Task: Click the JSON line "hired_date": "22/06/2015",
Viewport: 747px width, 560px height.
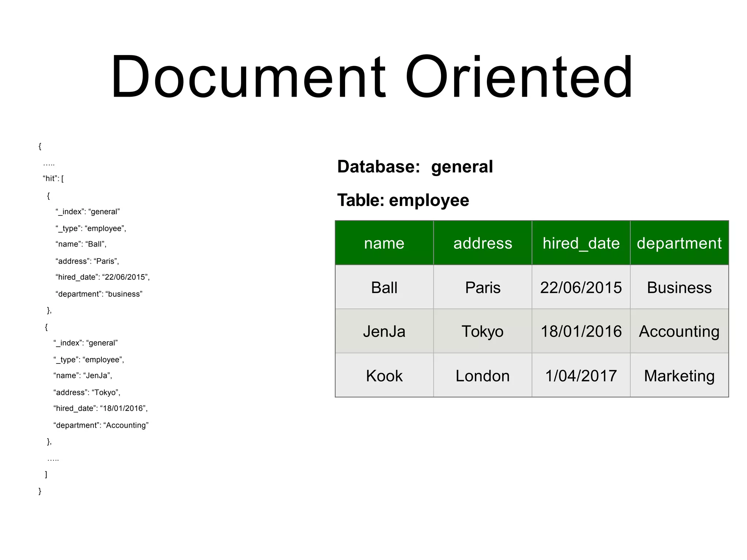Action: coord(102,277)
